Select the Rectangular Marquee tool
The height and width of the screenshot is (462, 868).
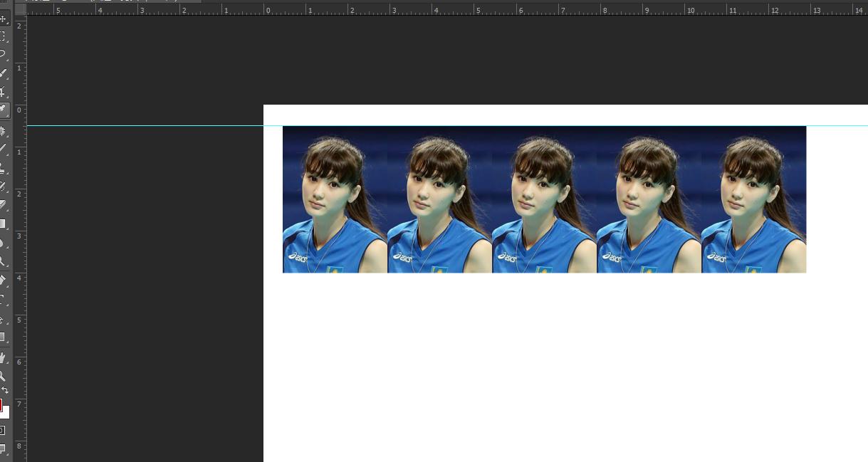(x=4, y=36)
